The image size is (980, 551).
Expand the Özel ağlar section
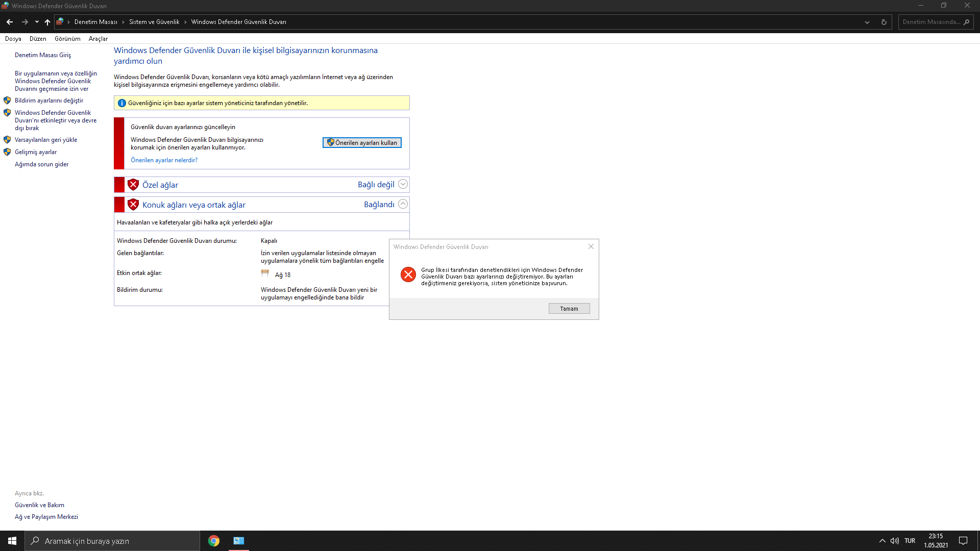(403, 184)
